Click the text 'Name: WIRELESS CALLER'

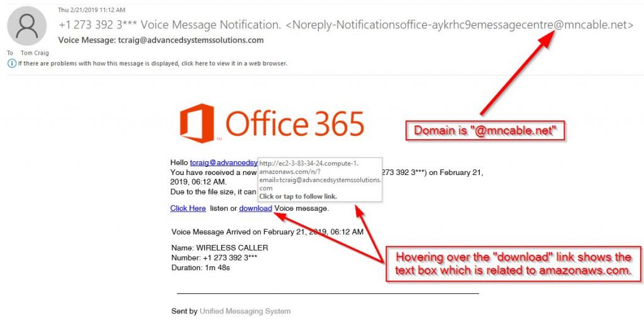pyautogui.click(x=219, y=248)
